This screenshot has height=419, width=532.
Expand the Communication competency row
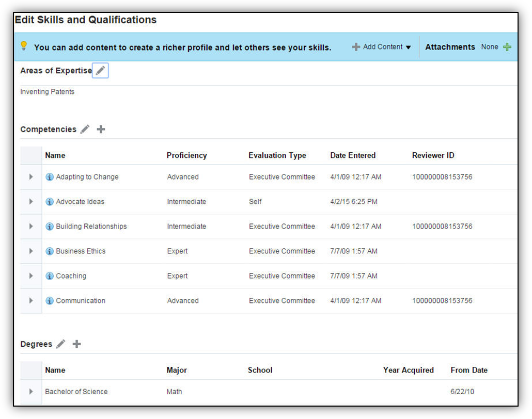31,301
